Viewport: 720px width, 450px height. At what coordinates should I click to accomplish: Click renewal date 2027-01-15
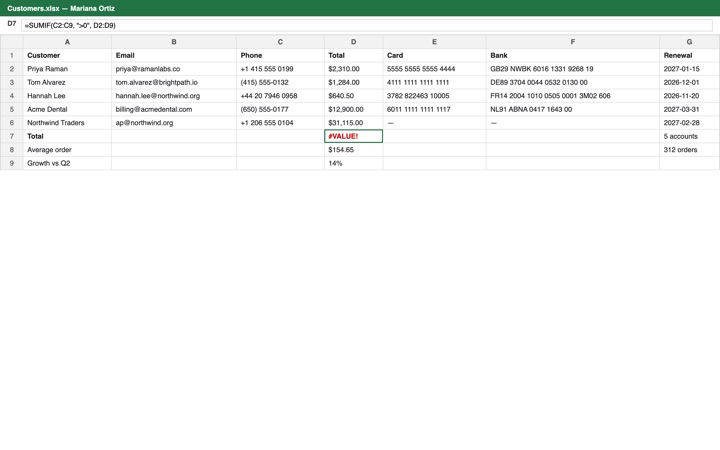tap(689, 69)
